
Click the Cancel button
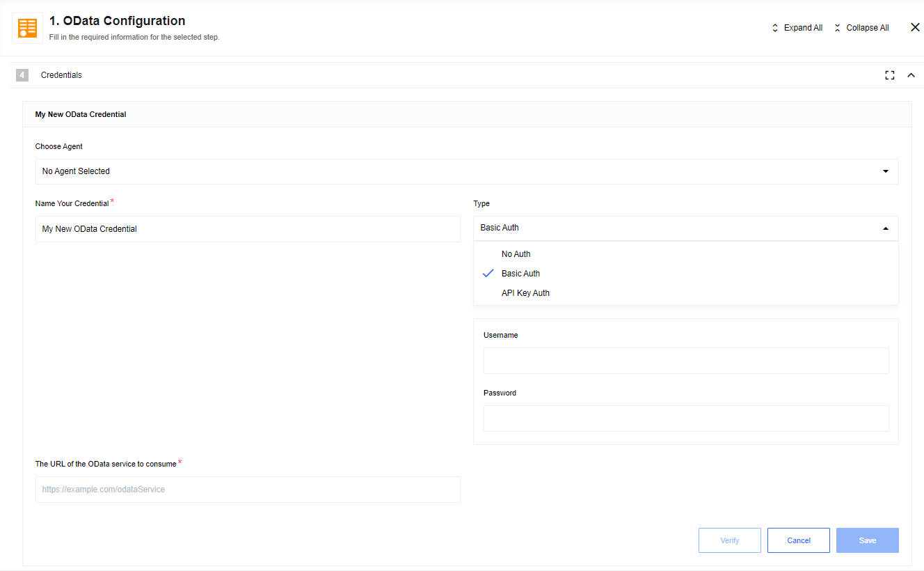click(798, 540)
